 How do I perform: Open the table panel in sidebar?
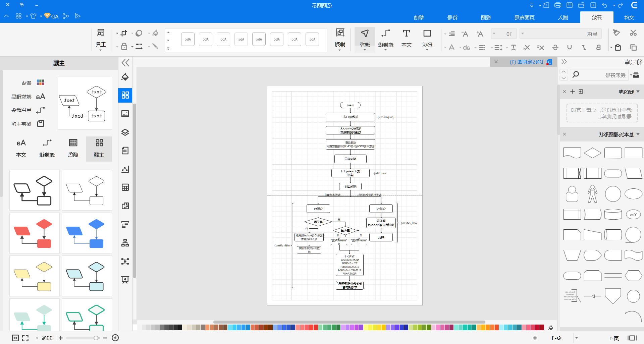point(125,187)
